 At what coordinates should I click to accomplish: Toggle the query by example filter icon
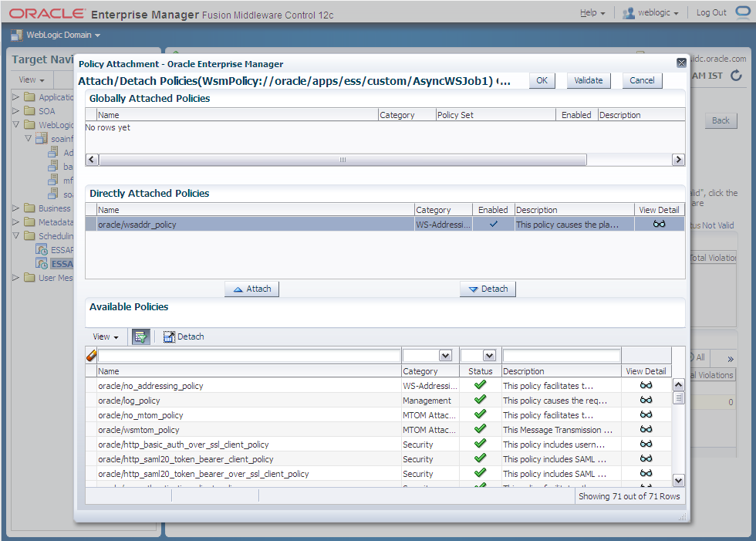click(140, 336)
